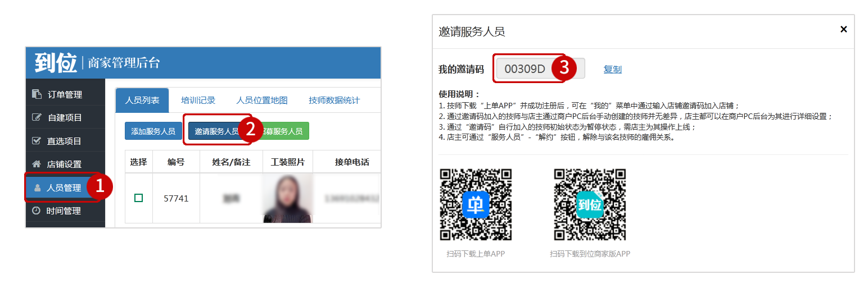Click the 到位 logo in the header
Screen dimensions: 868x288
pyautogui.click(x=55, y=62)
